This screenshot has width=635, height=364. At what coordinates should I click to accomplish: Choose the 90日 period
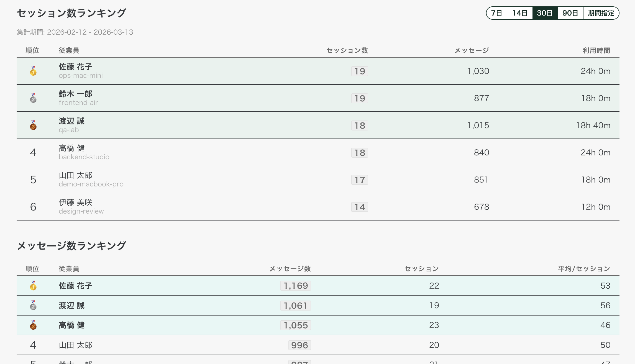[570, 13]
